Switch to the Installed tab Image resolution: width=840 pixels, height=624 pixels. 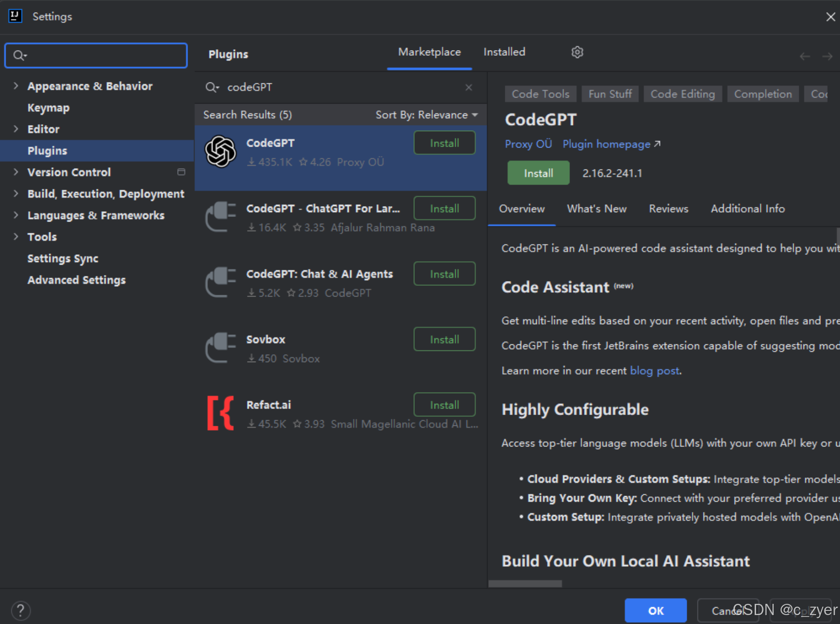click(x=504, y=52)
